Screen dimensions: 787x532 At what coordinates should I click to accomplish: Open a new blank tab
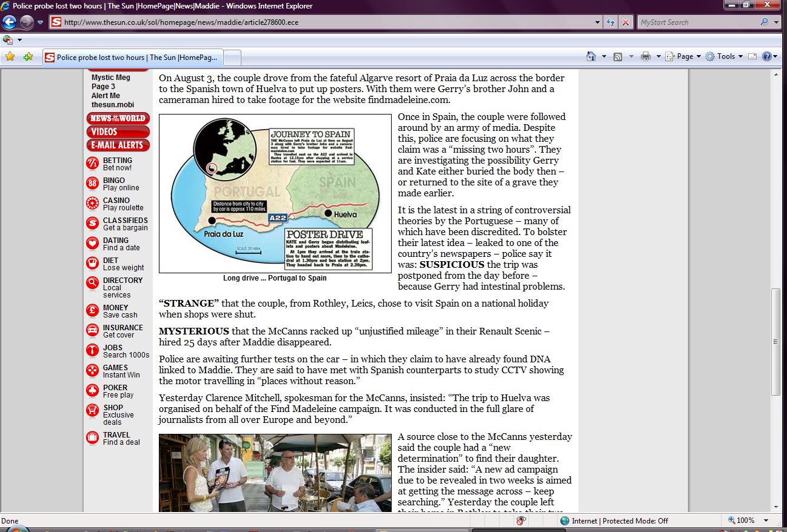pos(233,58)
